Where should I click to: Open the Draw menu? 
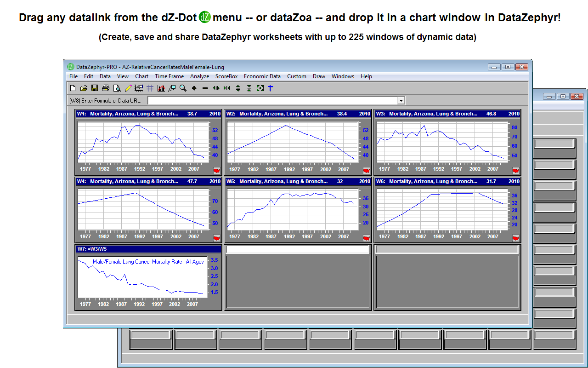(319, 76)
